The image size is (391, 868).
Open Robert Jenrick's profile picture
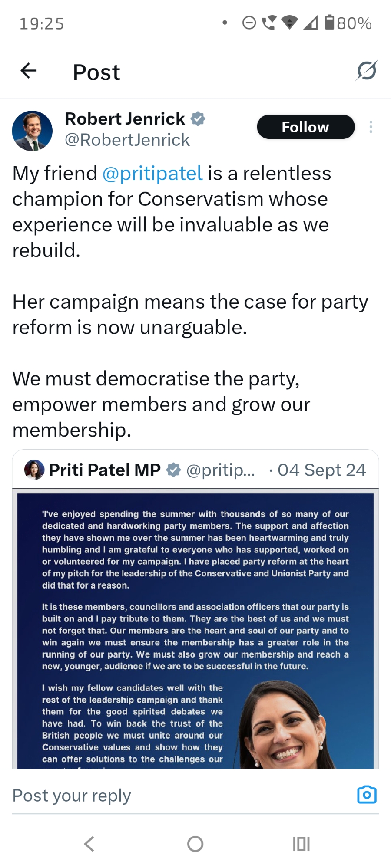[x=32, y=131]
